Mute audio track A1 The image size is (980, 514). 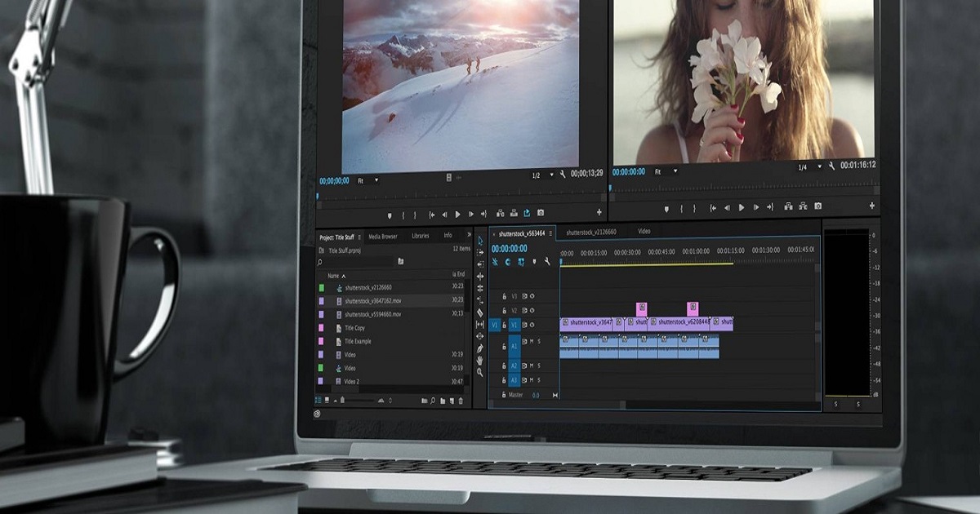[x=532, y=342]
